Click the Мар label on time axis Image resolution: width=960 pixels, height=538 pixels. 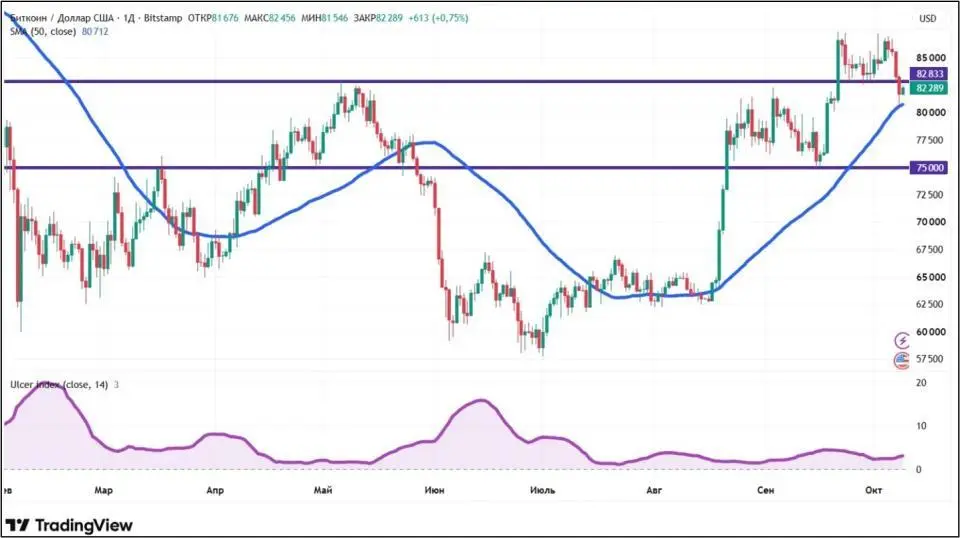[x=103, y=490]
